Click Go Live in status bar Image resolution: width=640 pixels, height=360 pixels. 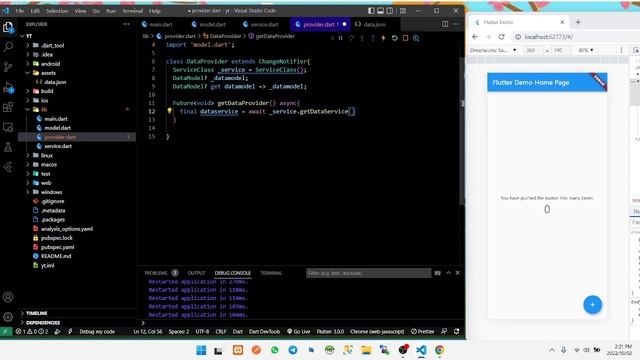pos(299,331)
